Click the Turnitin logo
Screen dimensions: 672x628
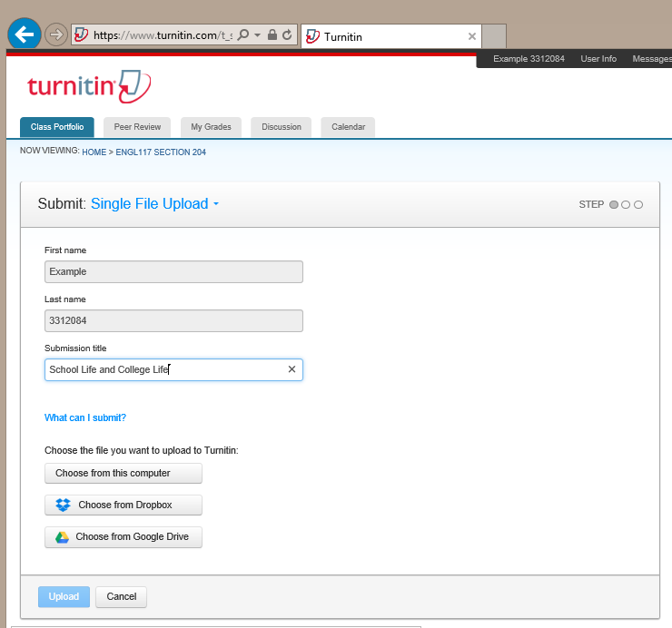coord(88,87)
